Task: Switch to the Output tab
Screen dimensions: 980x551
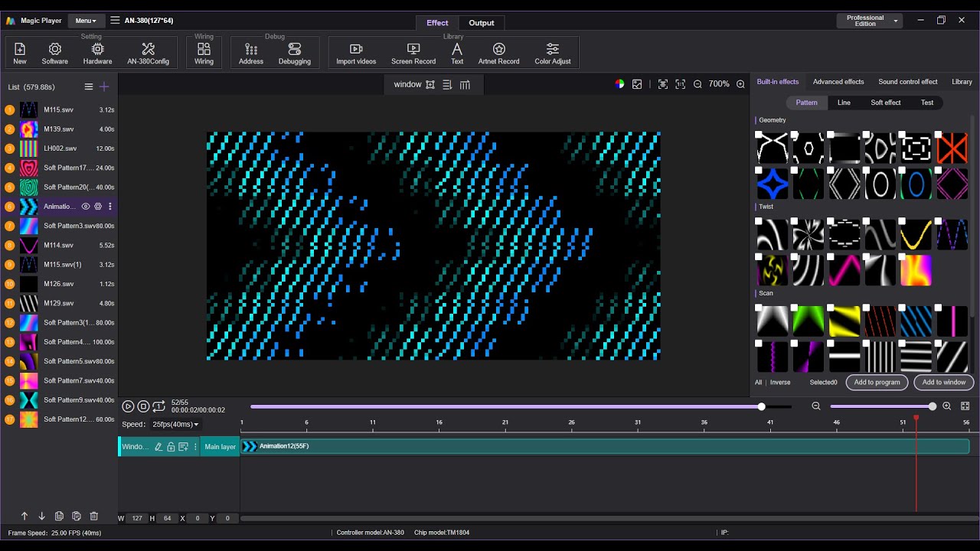Action: pyautogui.click(x=482, y=23)
